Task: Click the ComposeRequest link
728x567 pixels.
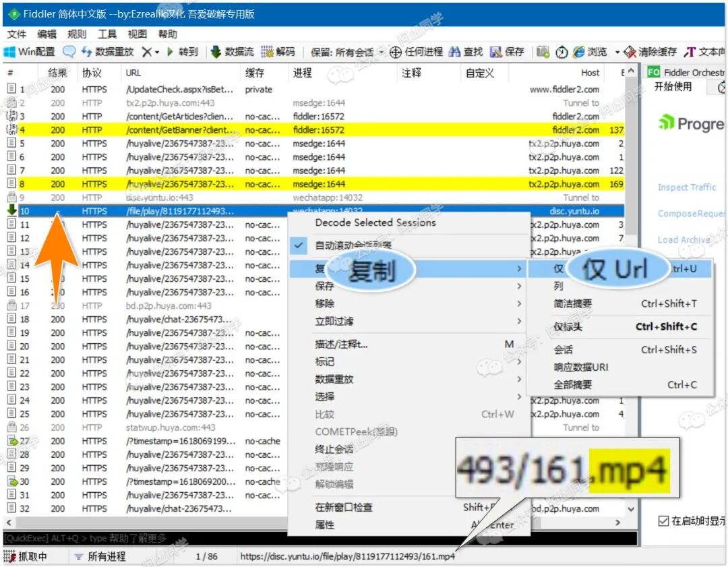Action: (x=691, y=213)
